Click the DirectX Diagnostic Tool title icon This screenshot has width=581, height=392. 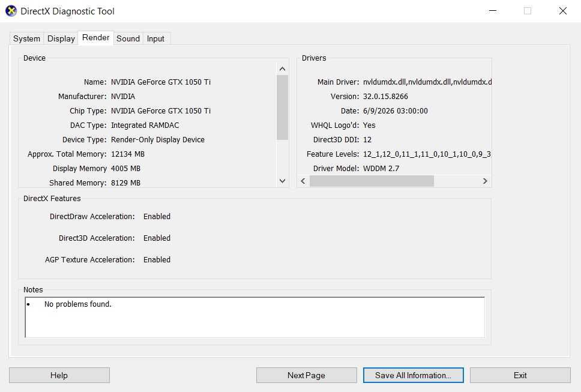pyautogui.click(x=11, y=11)
